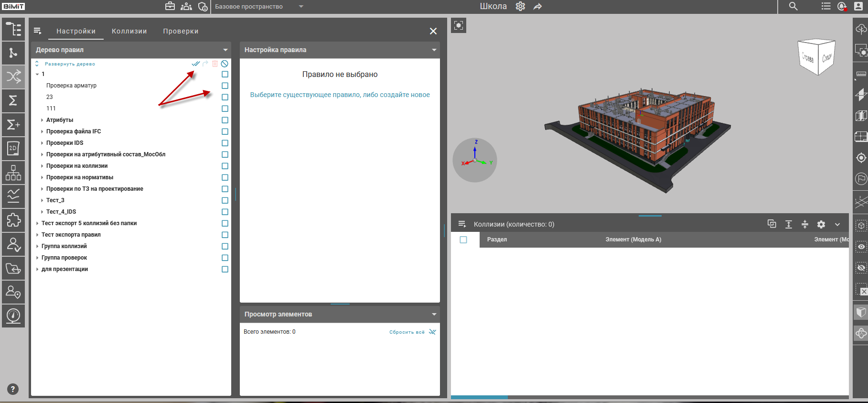This screenshot has height=403, width=868.
Task: Click the double checkmark select-all icon
Action: click(x=196, y=64)
